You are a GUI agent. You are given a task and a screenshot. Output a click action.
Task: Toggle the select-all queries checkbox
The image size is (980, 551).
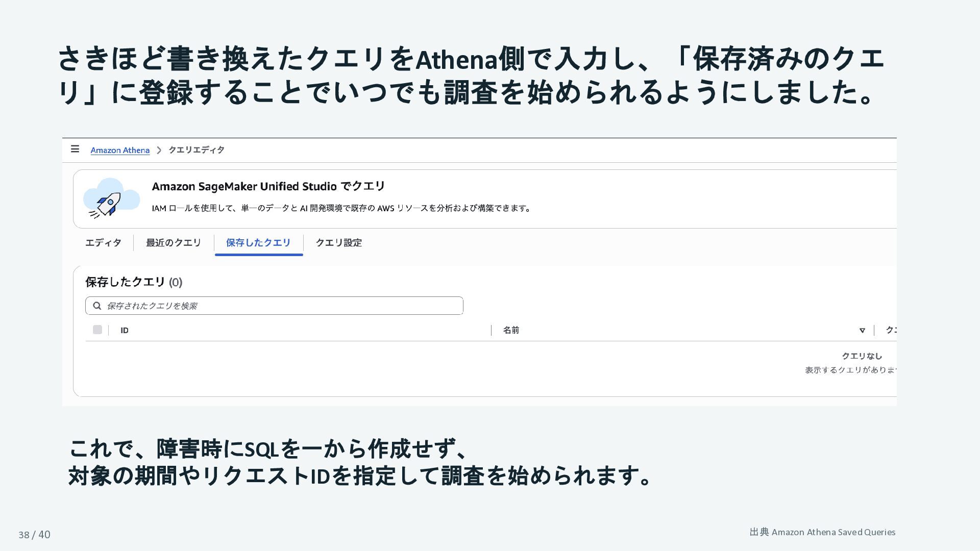pos(97,330)
